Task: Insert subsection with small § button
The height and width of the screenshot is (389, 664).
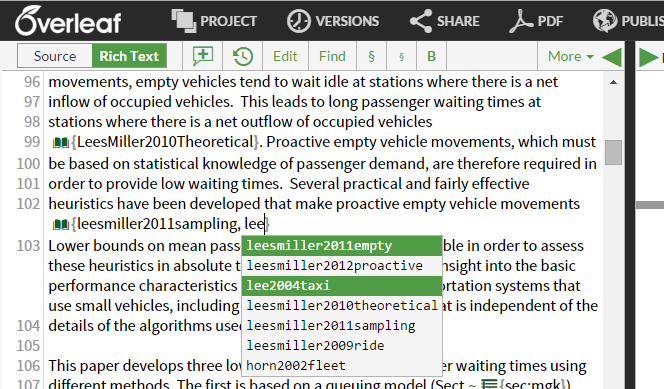Action: [401, 56]
